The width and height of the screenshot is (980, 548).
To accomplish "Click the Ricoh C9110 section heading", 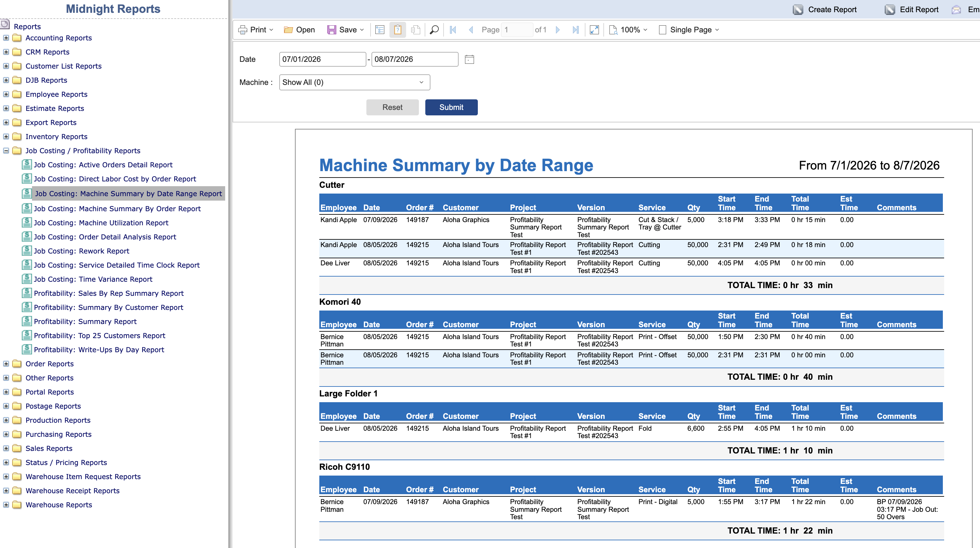I will click(344, 467).
